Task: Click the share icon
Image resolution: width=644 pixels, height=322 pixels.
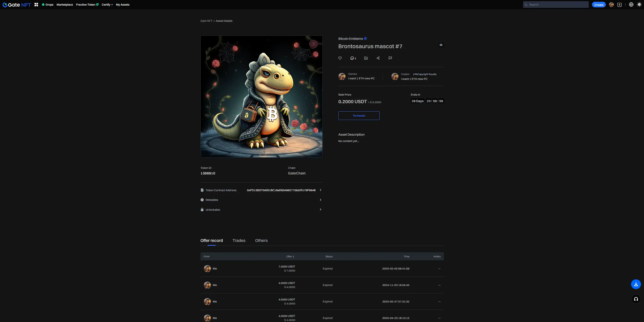Action: coord(378,58)
